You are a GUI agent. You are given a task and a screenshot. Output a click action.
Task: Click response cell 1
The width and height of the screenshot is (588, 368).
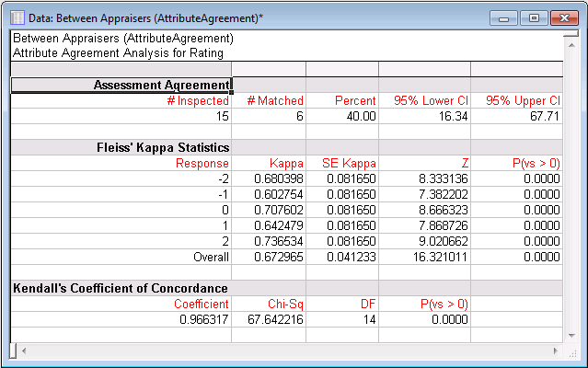(x=121, y=226)
